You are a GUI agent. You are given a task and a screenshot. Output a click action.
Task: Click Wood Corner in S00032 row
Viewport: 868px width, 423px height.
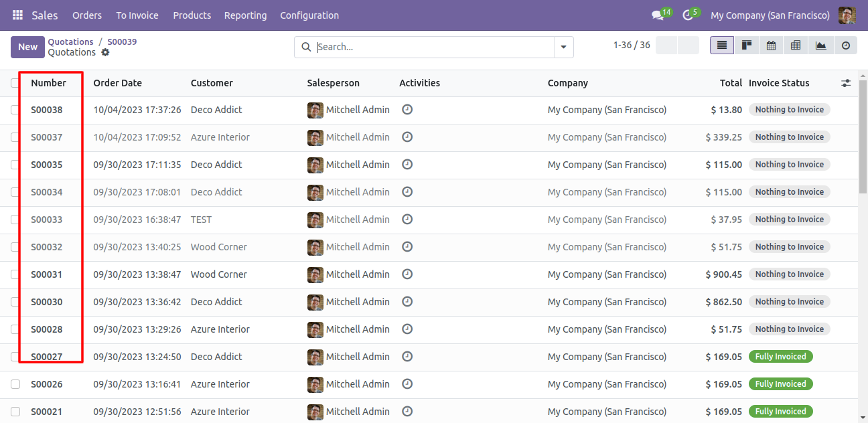(218, 247)
